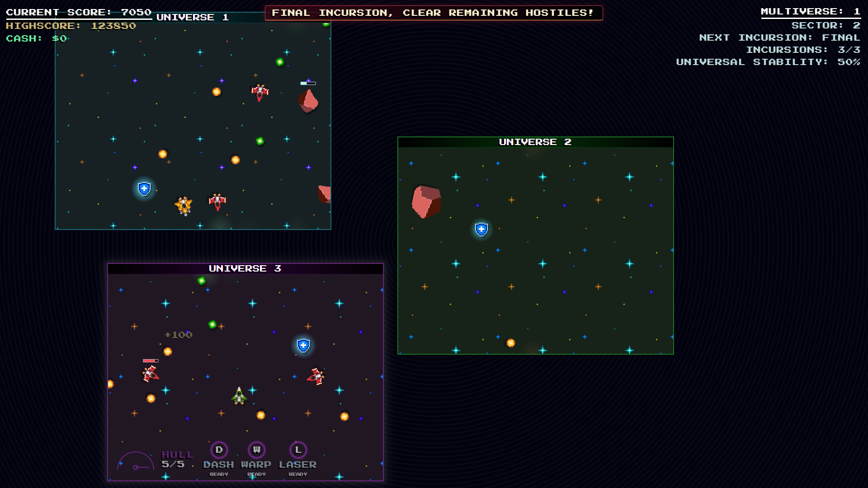Click the green orb beside the +100 text

212,324
